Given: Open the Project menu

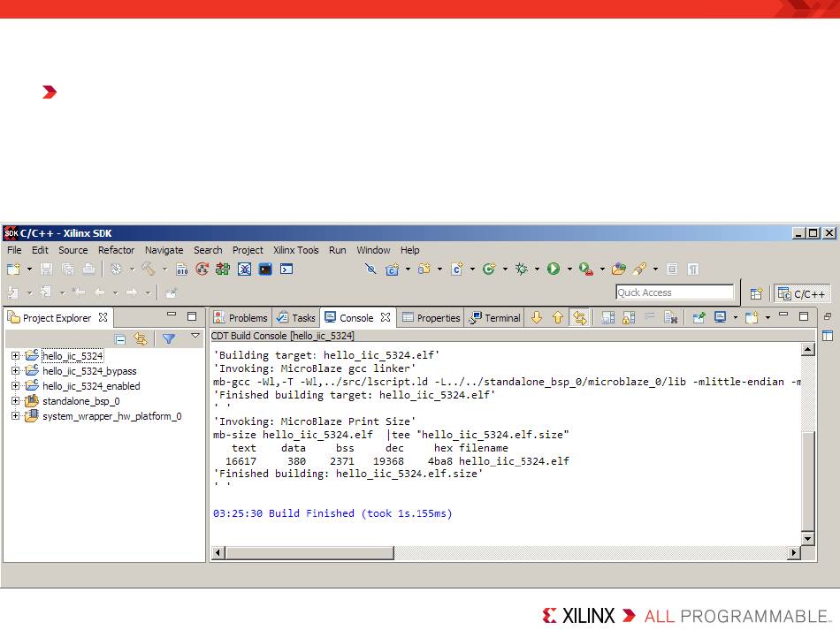Looking at the screenshot, I should pyautogui.click(x=248, y=250).
